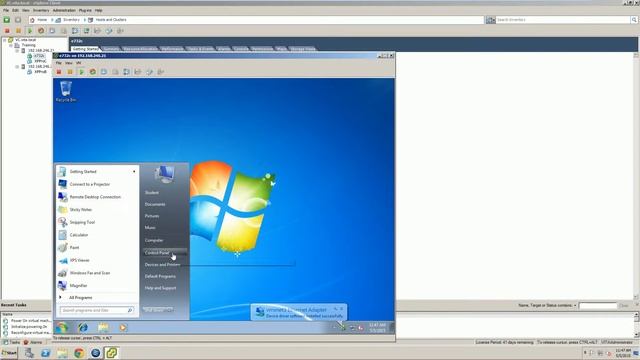Open File menu in vSphere Client
Image resolution: width=640 pixels, height=360 pixels.
pos(6,10)
